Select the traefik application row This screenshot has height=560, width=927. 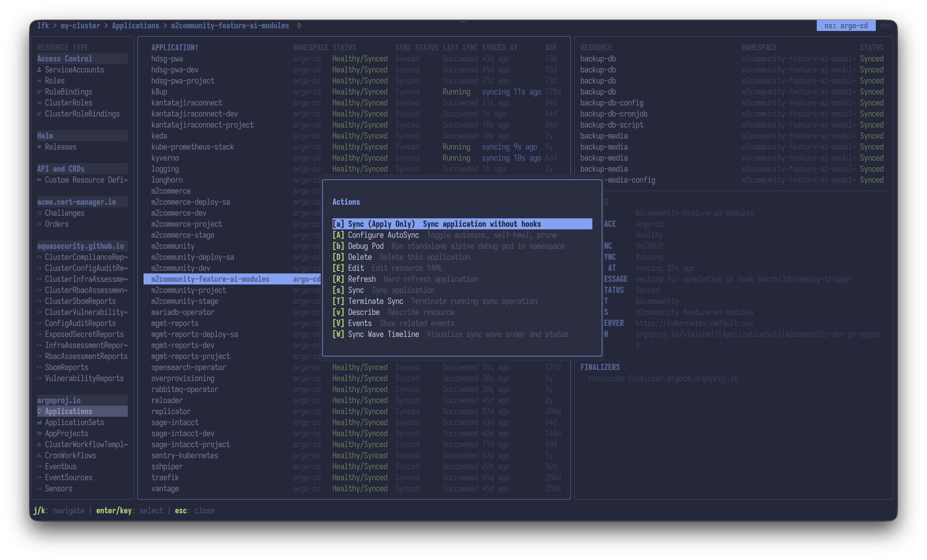tap(354, 477)
